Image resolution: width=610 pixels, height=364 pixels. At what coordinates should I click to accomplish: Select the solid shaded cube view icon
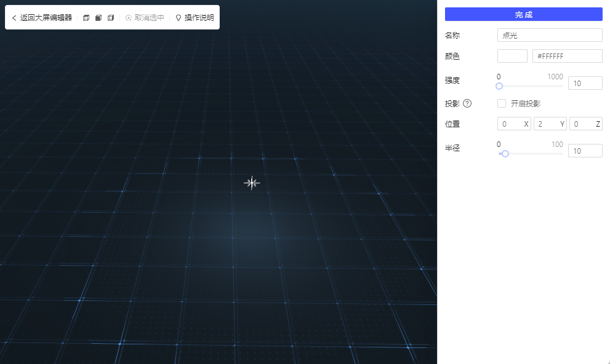point(98,17)
